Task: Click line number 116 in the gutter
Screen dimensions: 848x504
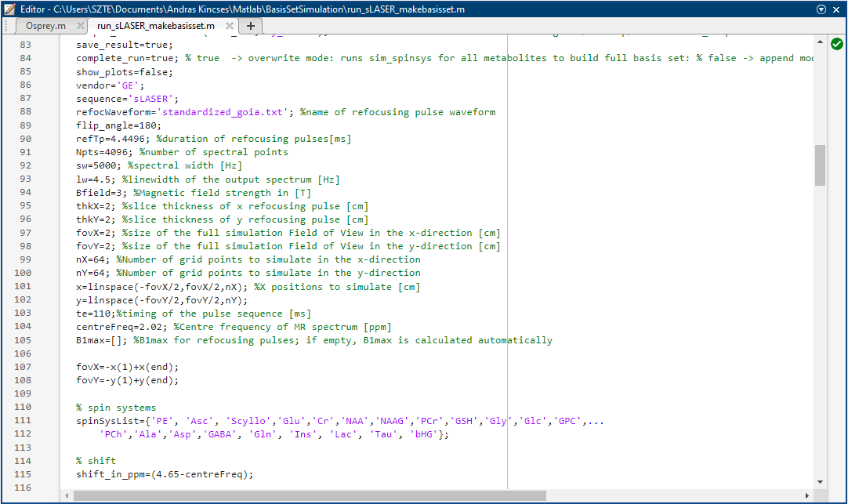Action: [x=23, y=488]
